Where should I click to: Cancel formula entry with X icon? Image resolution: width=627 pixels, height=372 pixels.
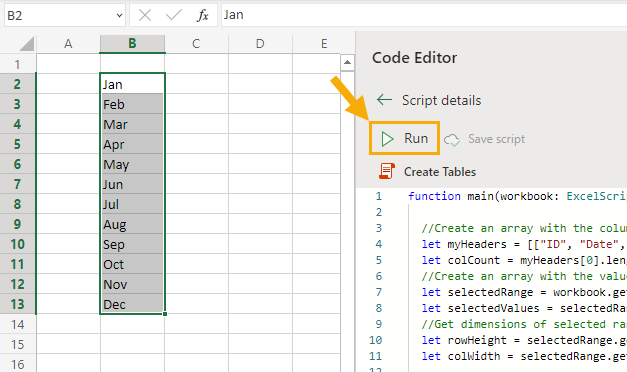click(x=145, y=16)
